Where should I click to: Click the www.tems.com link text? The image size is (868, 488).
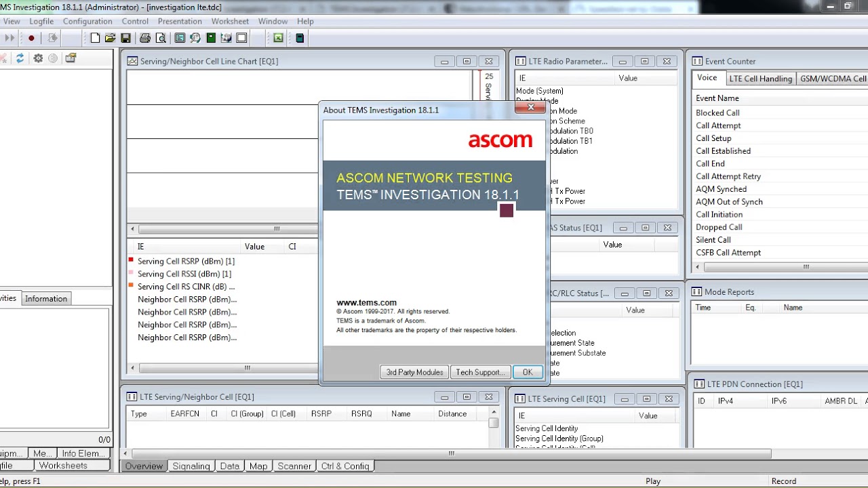point(366,303)
